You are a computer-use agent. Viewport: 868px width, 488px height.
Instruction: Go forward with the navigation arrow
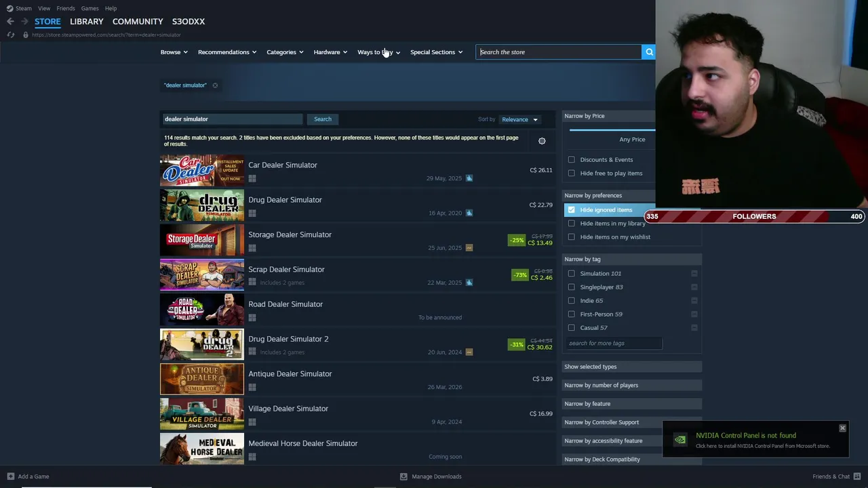(24, 22)
